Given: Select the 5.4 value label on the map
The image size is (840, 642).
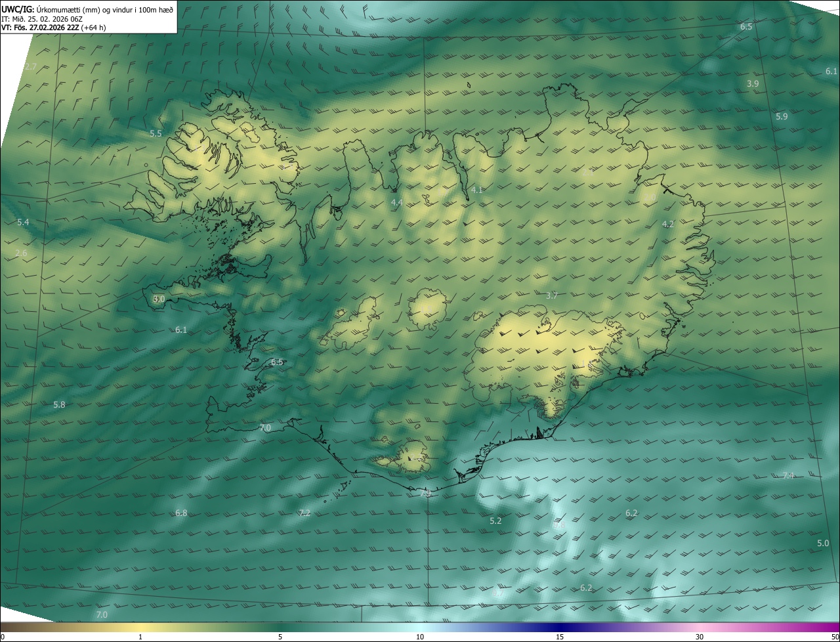Looking at the screenshot, I should [x=23, y=223].
